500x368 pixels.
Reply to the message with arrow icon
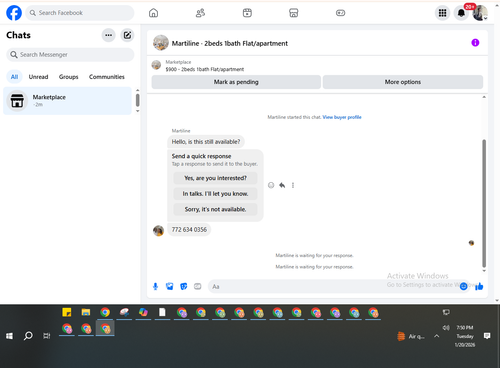pyautogui.click(x=282, y=185)
